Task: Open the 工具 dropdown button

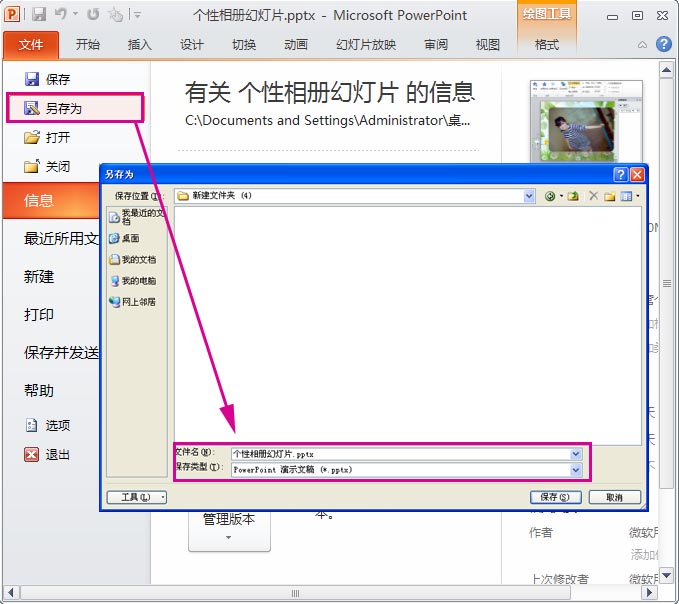Action: 136,497
